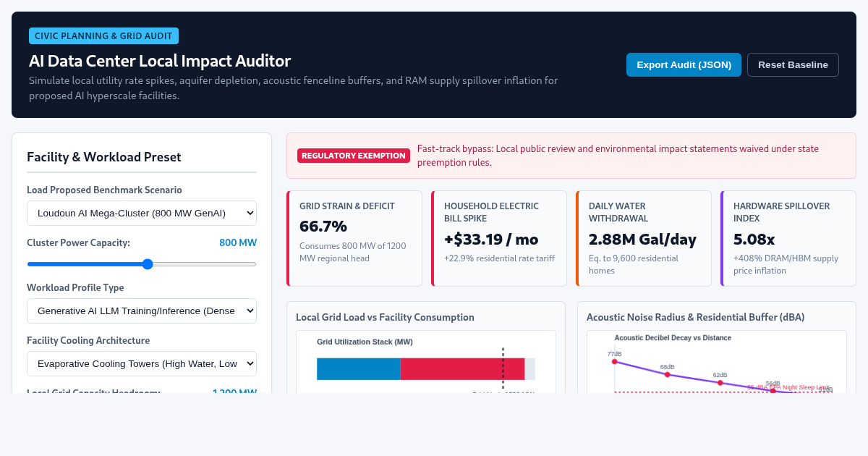
Task: Click the red segment of grid utilization bar
Action: (462, 368)
